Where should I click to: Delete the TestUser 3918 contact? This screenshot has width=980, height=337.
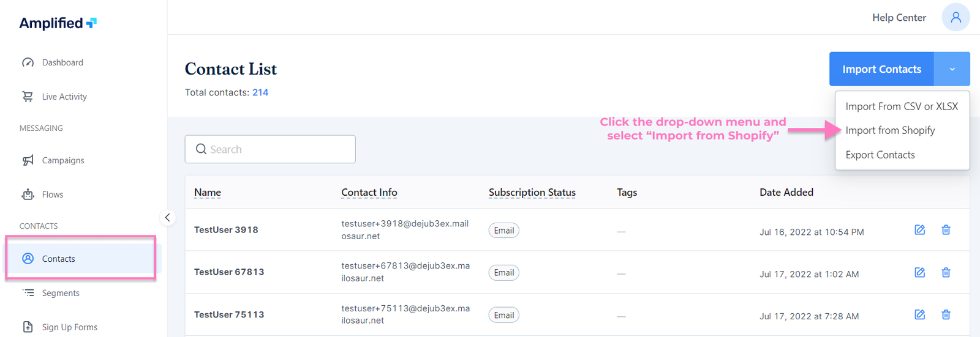[946, 230]
